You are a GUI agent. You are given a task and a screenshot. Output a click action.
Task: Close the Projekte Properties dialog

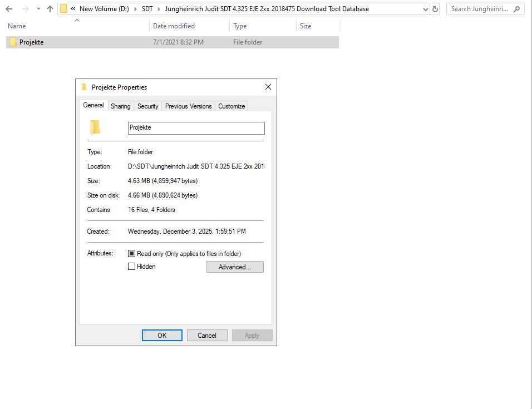point(268,87)
